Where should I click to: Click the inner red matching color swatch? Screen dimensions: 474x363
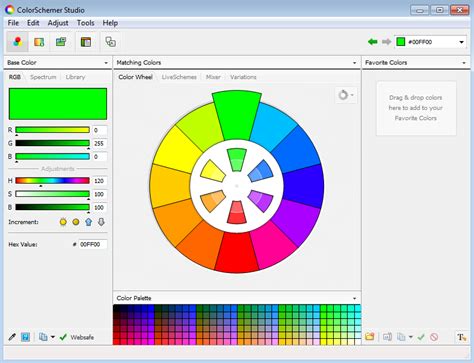coord(237,212)
